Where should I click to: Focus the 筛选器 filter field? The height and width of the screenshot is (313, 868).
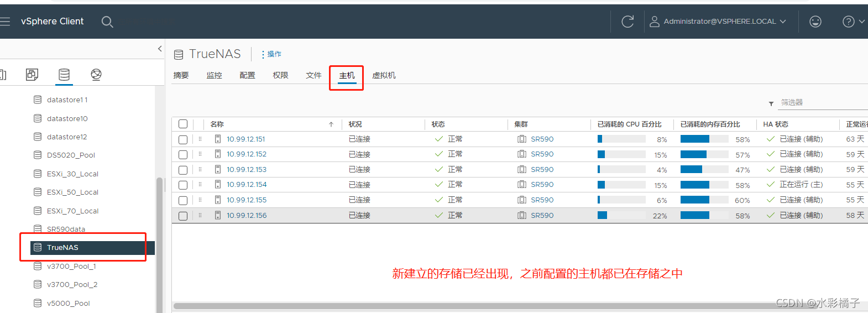pyautogui.click(x=823, y=103)
